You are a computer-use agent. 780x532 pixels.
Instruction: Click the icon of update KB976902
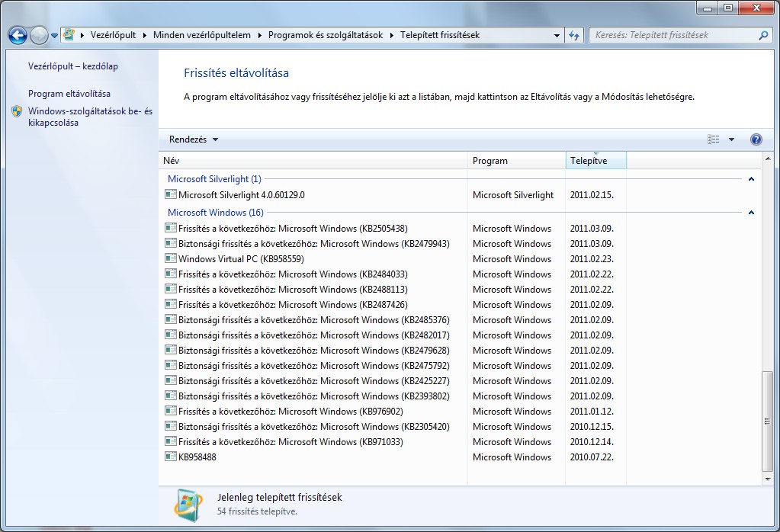[171, 411]
